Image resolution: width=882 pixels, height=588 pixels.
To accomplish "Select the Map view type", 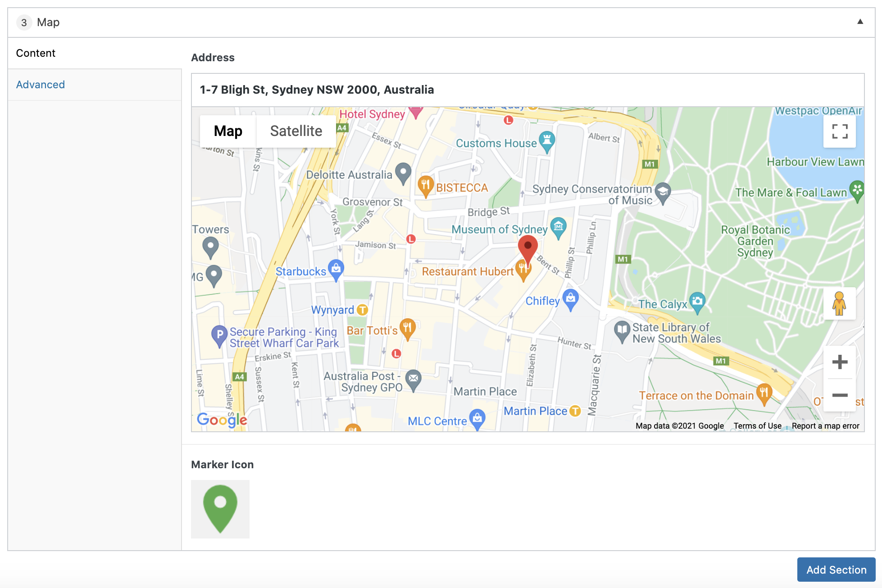I will point(228,131).
